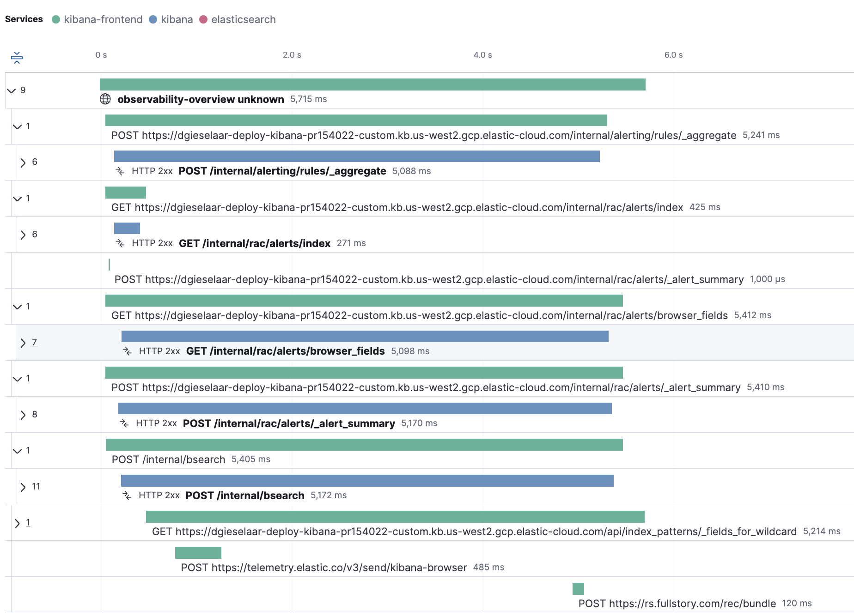Click the POST /internal/alerting/rules/_aggregate transaction label

[282, 171]
